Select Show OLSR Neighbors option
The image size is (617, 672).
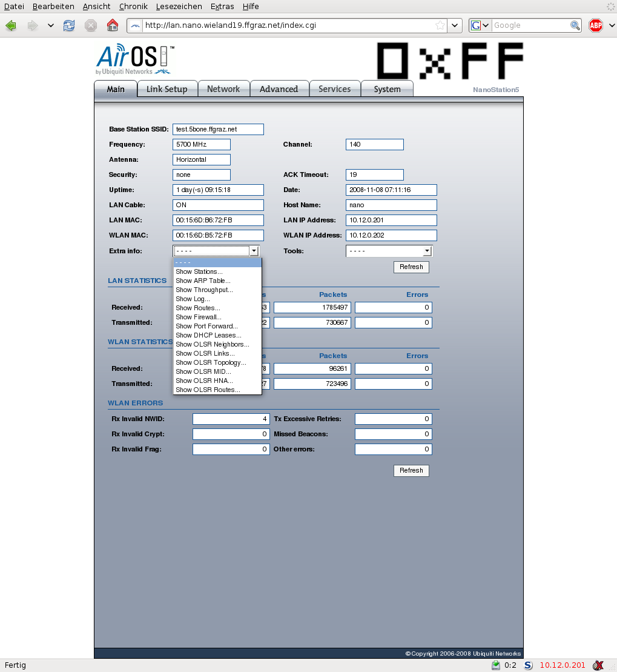(212, 344)
